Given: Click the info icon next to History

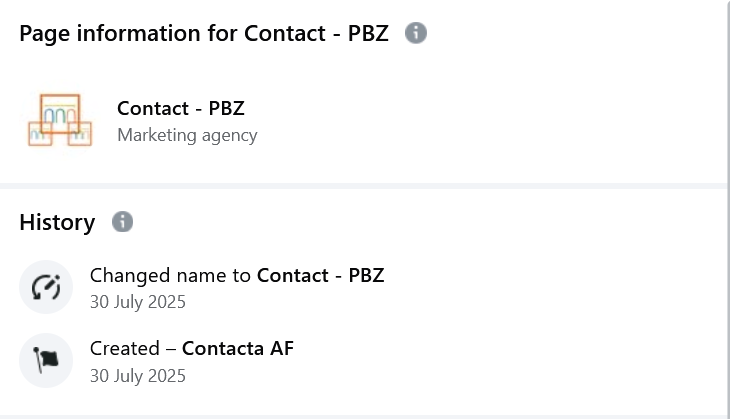Looking at the screenshot, I should tap(122, 222).
